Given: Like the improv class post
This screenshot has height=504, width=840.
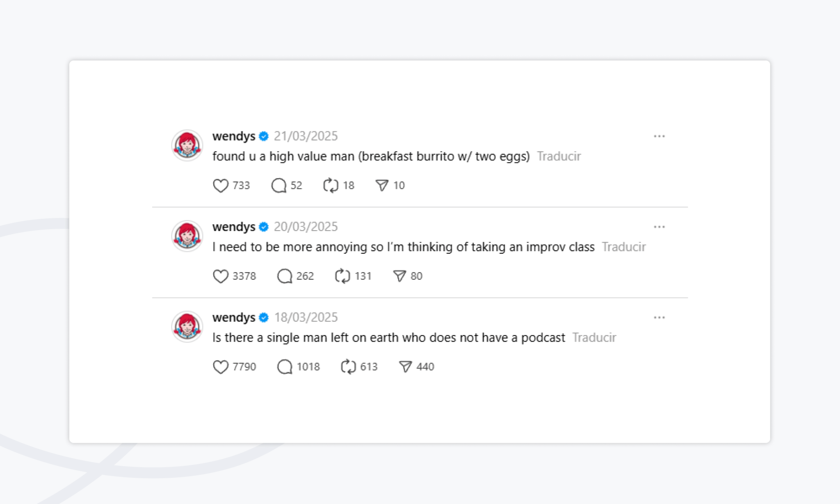Looking at the screenshot, I should point(221,276).
